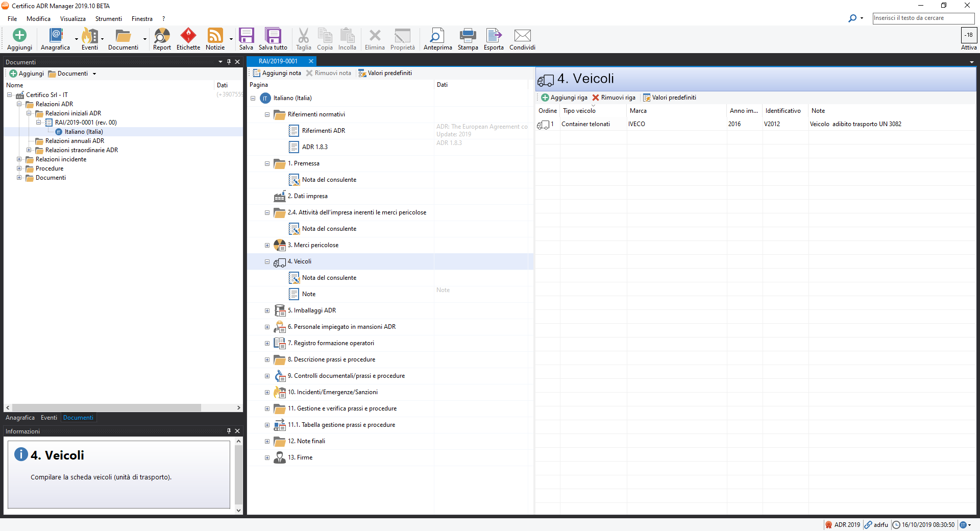The image size is (980, 531).
Task: Open the Strumenti menu
Action: pyautogui.click(x=108, y=19)
